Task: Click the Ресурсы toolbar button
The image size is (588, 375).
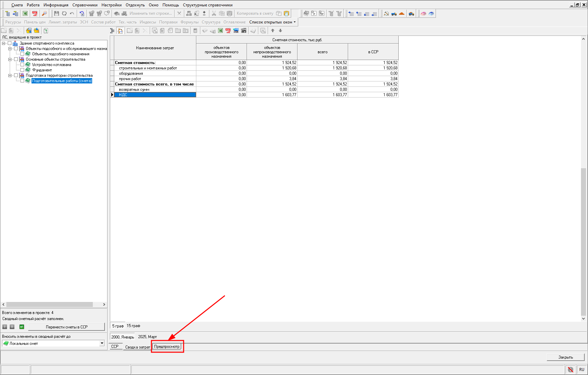Action: (x=13, y=22)
